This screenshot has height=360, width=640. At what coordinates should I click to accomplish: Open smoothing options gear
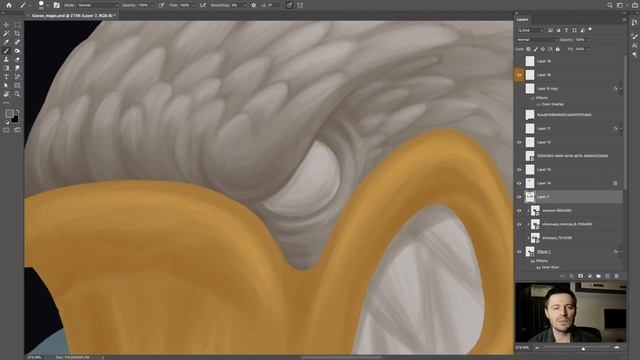(253, 5)
